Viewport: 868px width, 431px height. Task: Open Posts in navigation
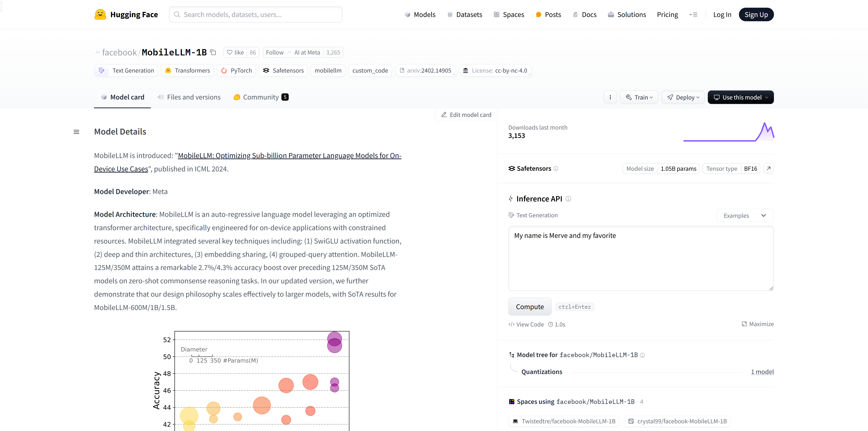click(548, 14)
